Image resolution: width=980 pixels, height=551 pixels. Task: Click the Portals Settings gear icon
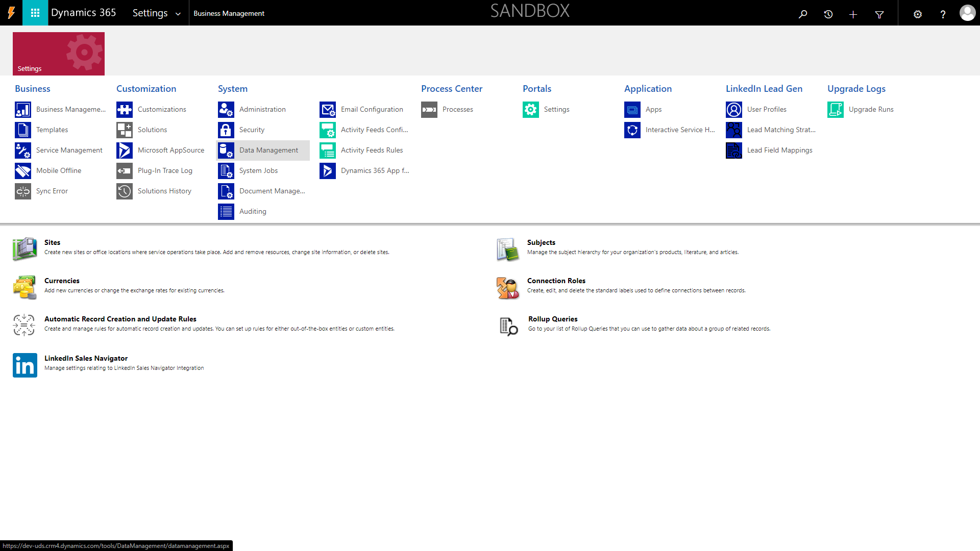point(531,110)
